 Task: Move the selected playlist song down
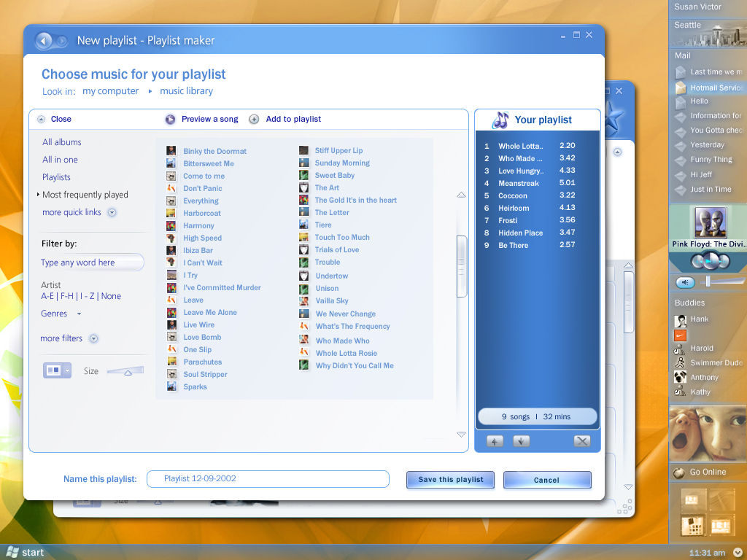[x=521, y=441]
